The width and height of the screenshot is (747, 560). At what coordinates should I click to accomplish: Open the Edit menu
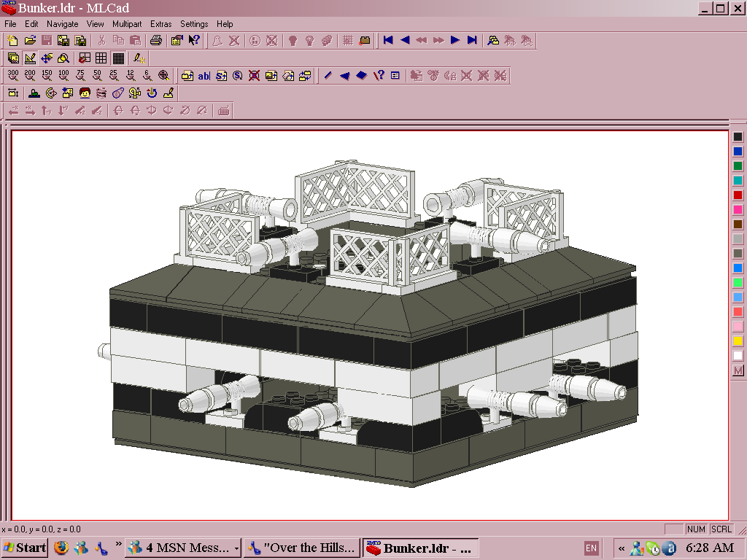click(31, 24)
